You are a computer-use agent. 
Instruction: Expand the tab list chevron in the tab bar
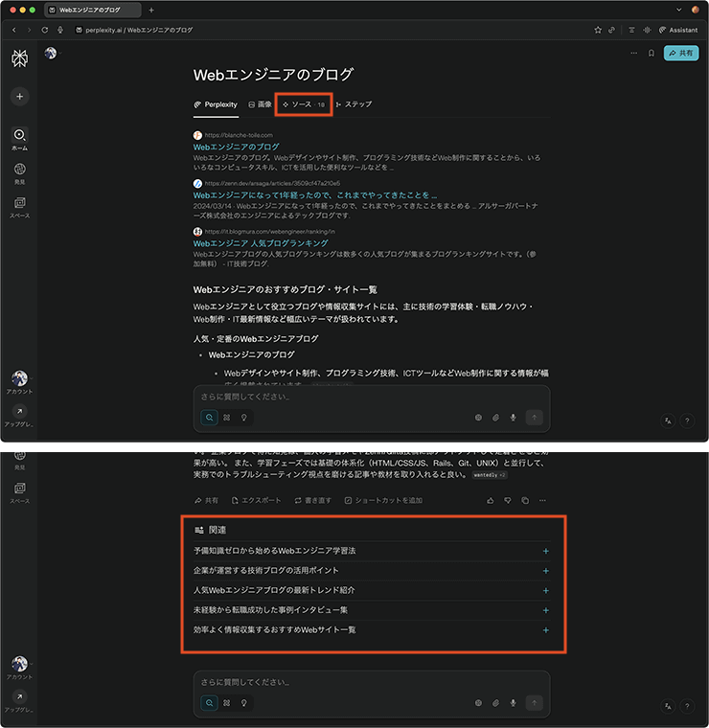click(x=679, y=10)
